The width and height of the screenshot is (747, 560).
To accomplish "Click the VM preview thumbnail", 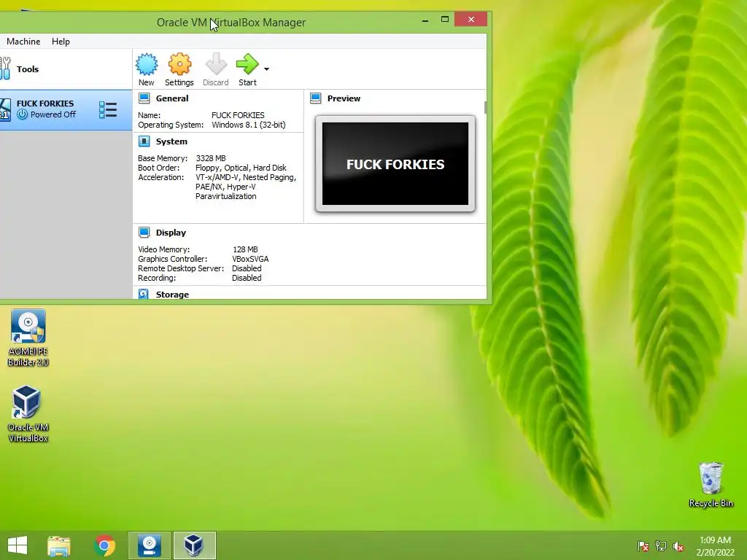I will [395, 163].
